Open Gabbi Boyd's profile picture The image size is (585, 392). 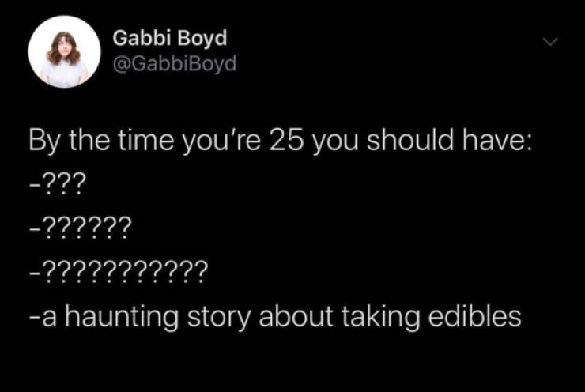pos(58,51)
